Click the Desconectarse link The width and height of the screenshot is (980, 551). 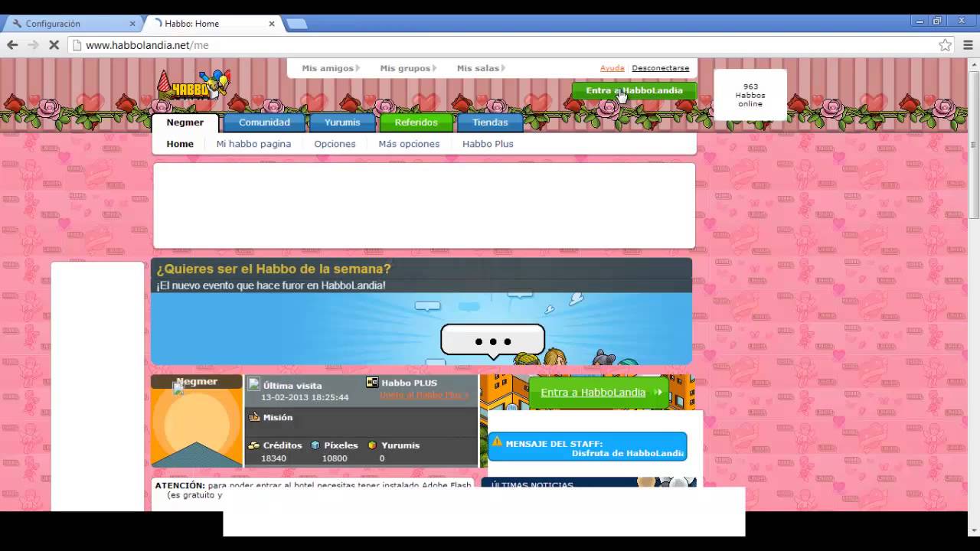pyautogui.click(x=660, y=68)
